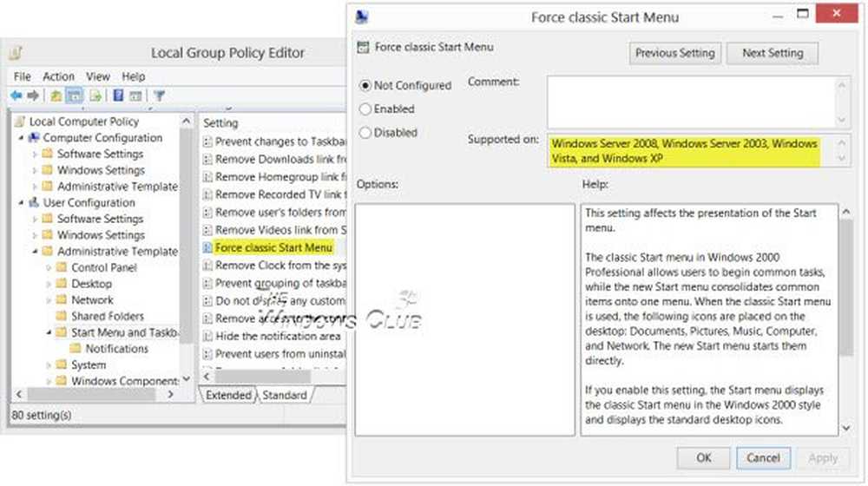The height and width of the screenshot is (486, 868).
Task: Select the Not Configured radio button
Action: coord(365,86)
